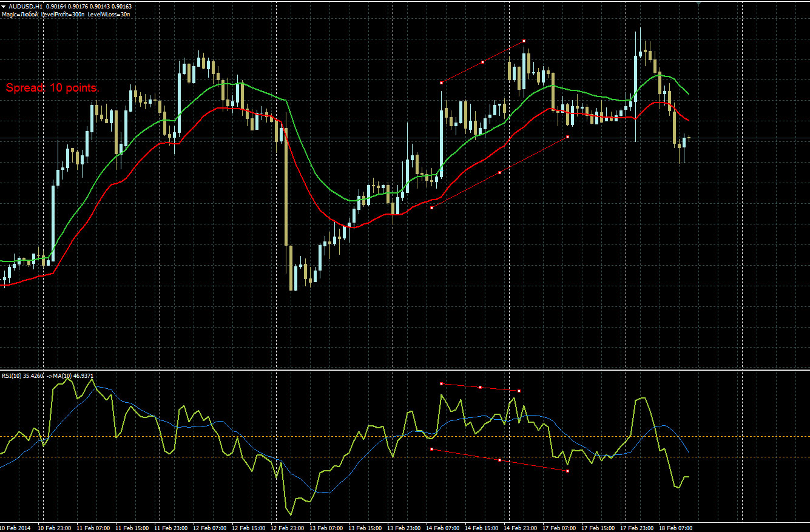Select right end anchor of upper RSI trendline
This screenshot has width=810, height=532.
click(519, 391)
